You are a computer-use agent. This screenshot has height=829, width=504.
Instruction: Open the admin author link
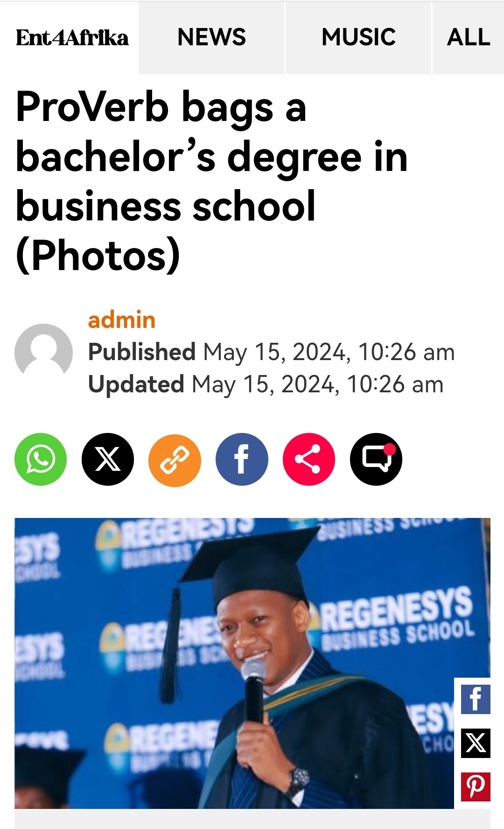tap(121, 320)
